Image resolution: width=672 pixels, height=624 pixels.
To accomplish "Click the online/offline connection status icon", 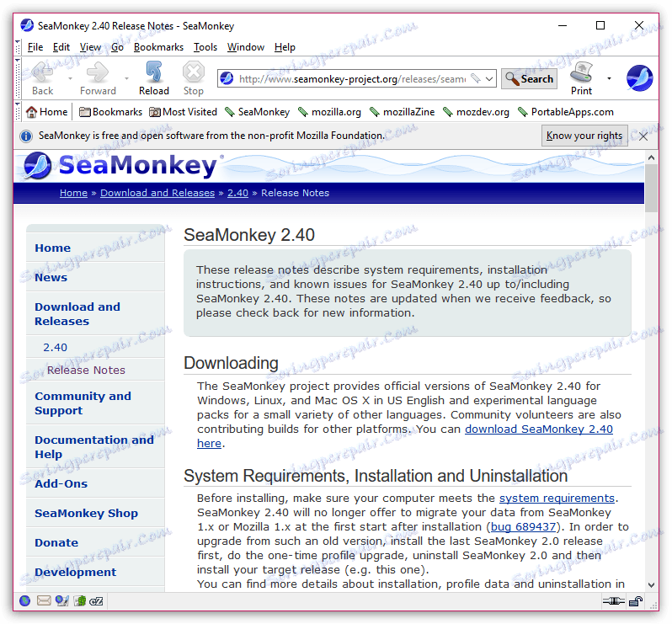I will tap(614, 601).
